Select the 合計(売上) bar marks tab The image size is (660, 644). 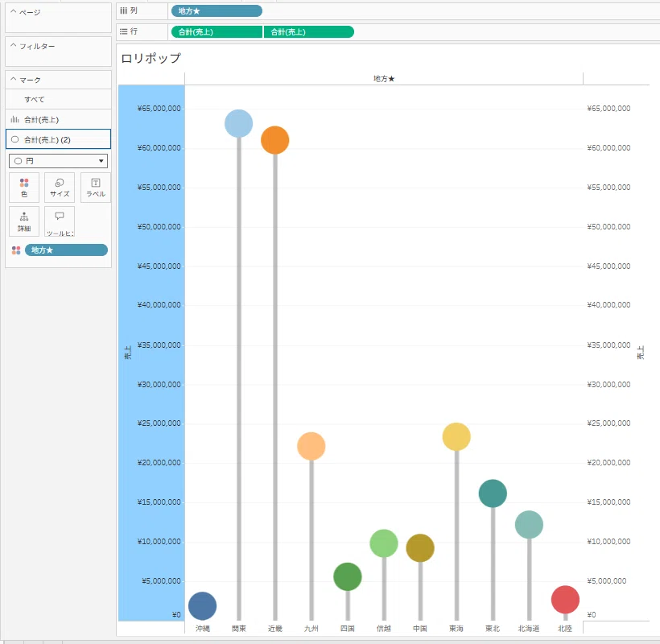59,119
